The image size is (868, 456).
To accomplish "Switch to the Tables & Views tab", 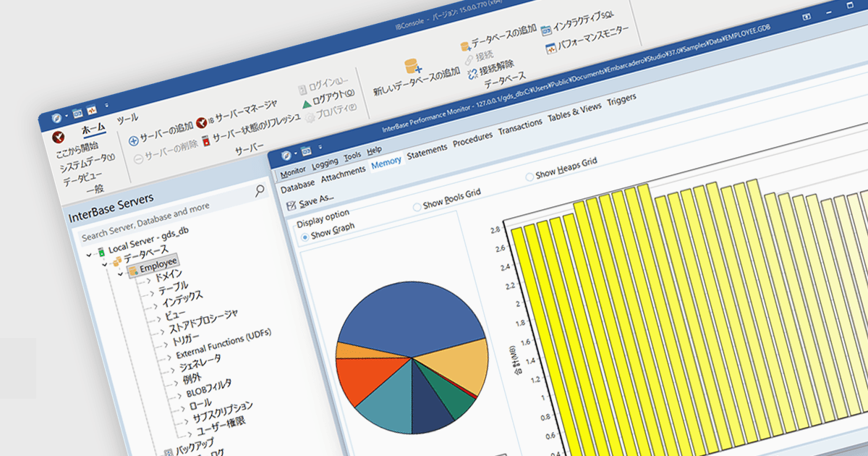I will [574, 112].
